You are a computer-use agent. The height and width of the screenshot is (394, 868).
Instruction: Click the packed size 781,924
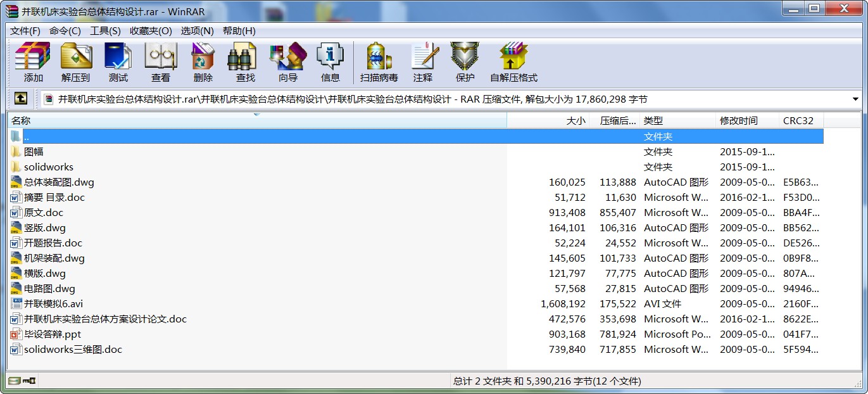click(618, 334)
